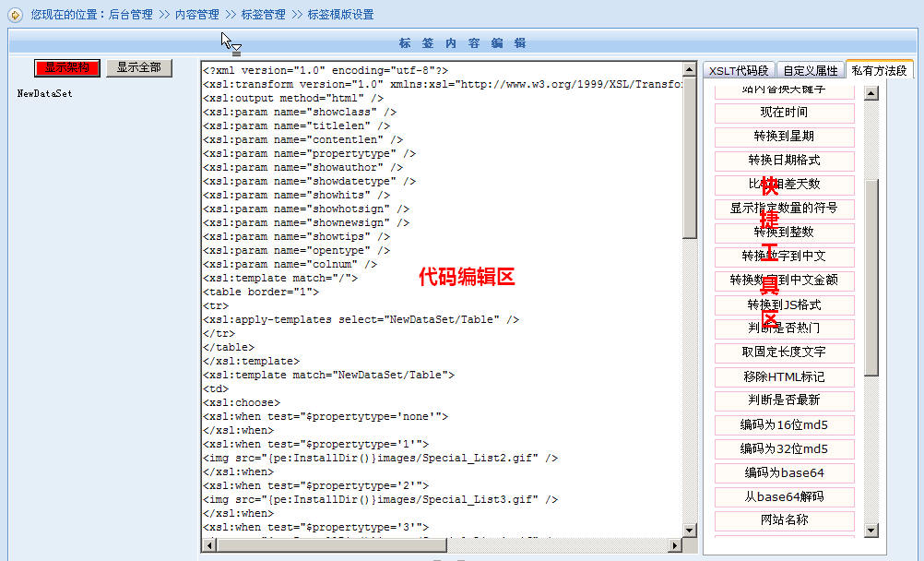Screen dimensions: 924x561
Task: Switch to the XSLT代码段 tab
Action: (x=739, y=70)
